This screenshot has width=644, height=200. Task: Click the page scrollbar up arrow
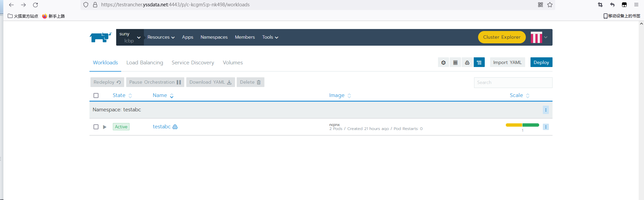641,24
